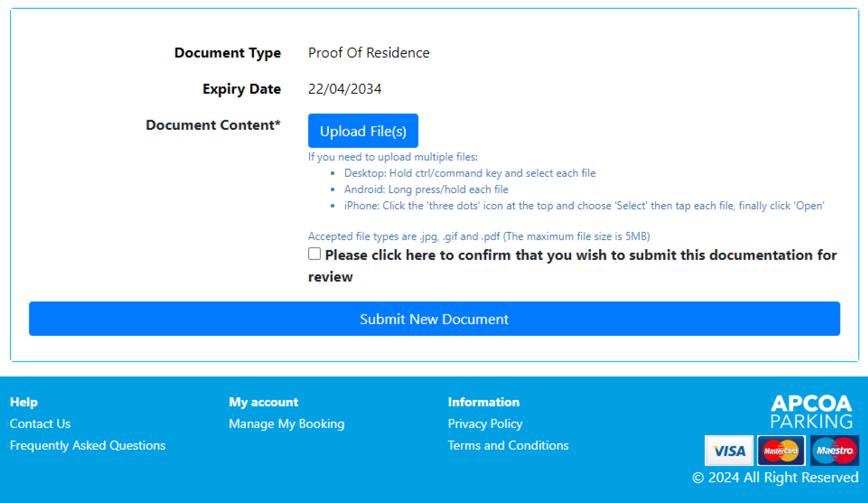868x503 pixels.
Task: Click the Help footer heading
Action: 24,402
